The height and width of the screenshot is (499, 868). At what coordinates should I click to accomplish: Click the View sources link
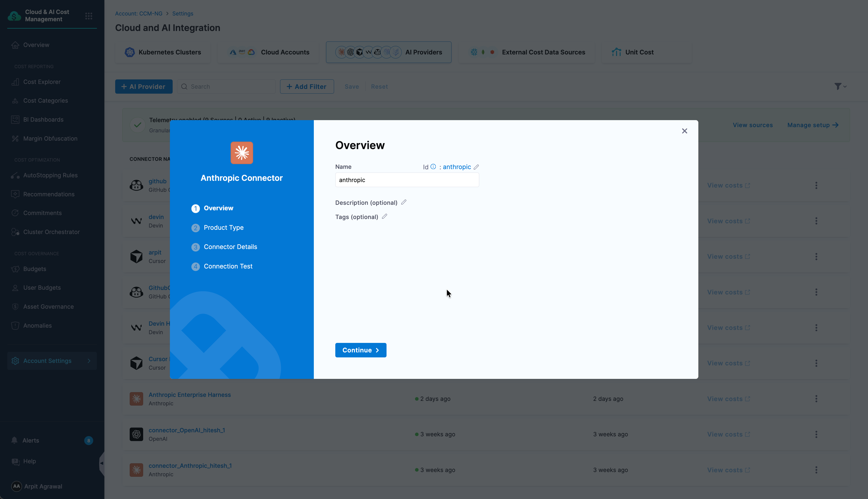[753, 125]
